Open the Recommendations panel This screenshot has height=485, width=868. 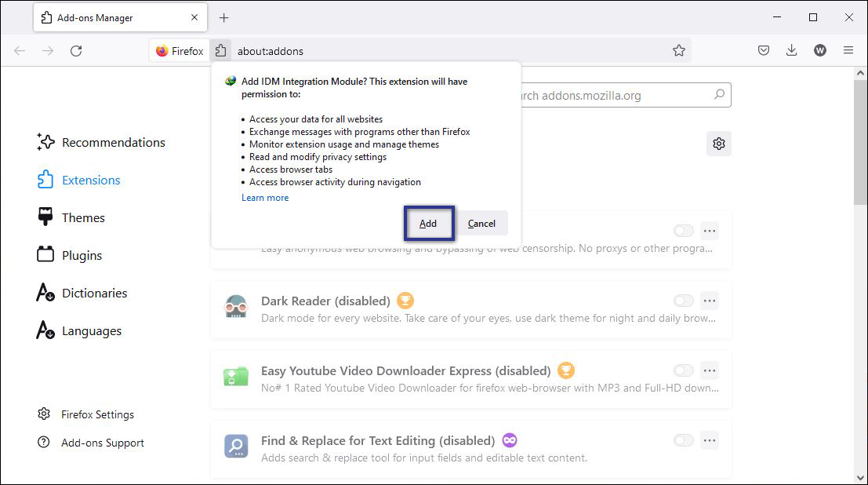(113, 142)
